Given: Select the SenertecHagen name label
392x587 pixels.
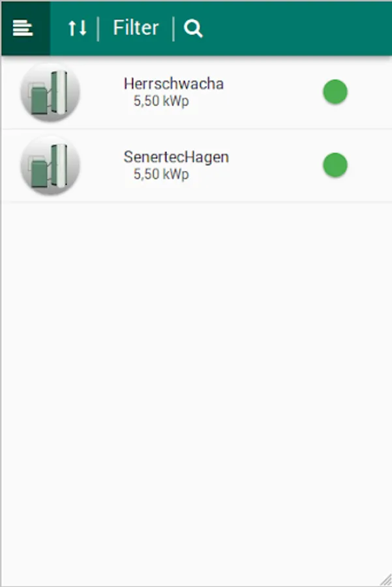Looking at the screenshot, I should coord(176,157).
